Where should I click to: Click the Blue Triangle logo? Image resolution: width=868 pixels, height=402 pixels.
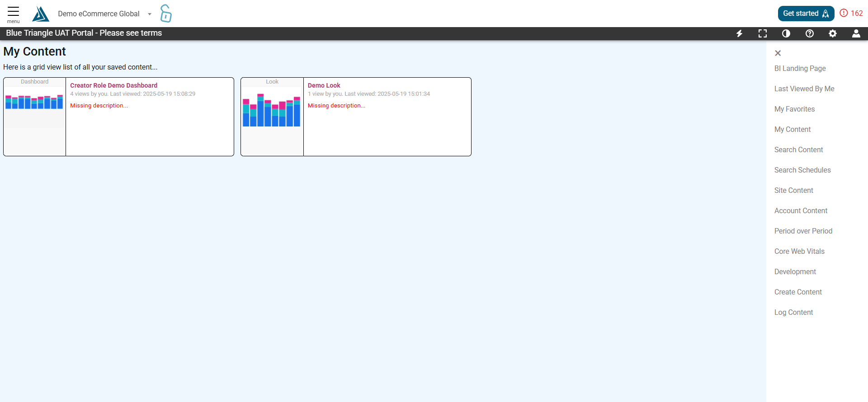tap(40, 14)
